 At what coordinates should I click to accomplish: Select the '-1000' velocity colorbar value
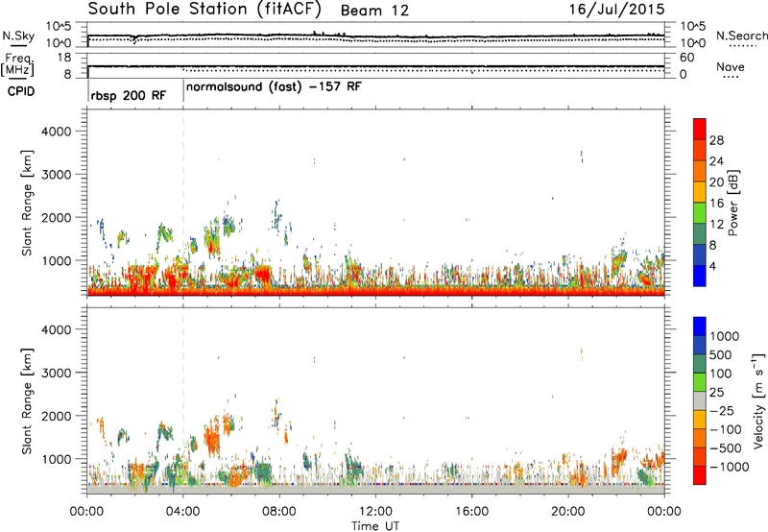pyautogui.click(x=730, y=467)
